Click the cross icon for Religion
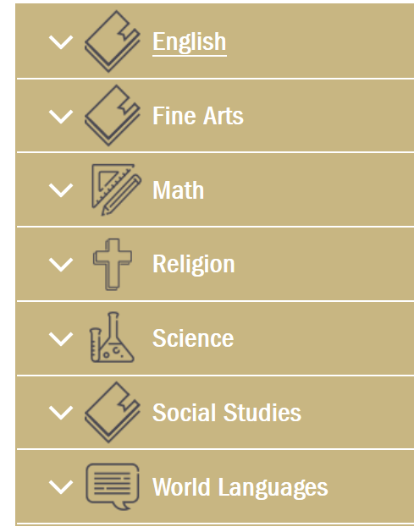This screenshot has height=532, width=414. pos(113,264)
